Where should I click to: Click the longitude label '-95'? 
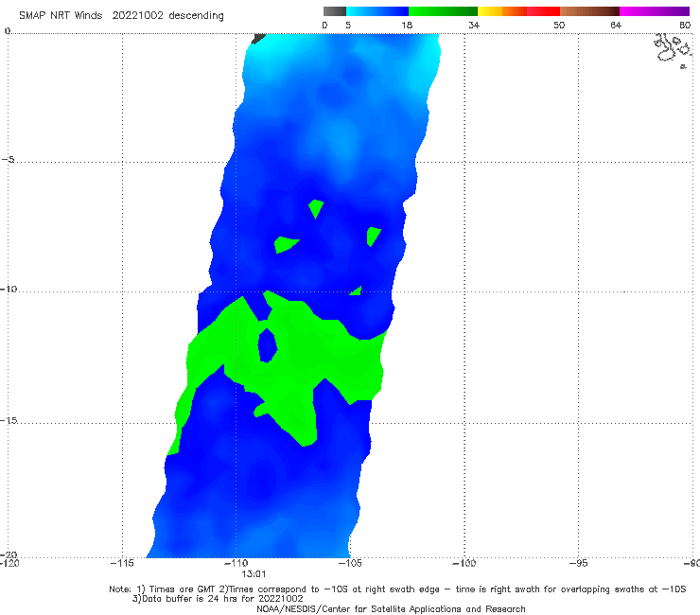[579, 563]
